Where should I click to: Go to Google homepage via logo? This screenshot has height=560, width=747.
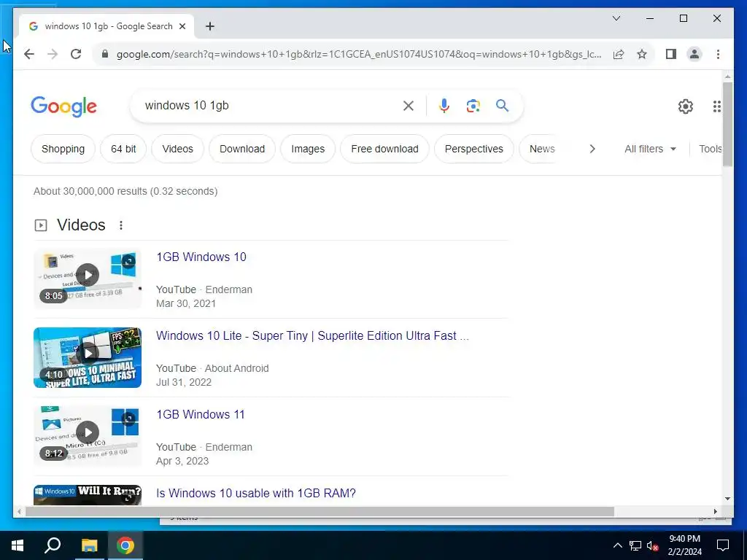(64, 106)
